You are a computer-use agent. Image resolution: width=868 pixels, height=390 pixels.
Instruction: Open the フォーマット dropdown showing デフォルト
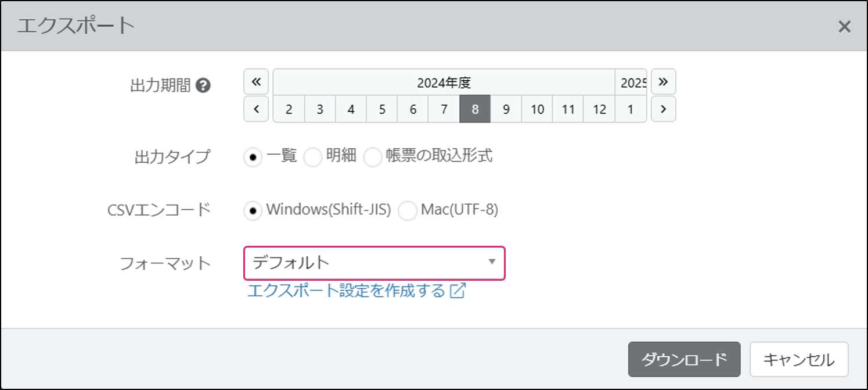[x=374, y=263]
